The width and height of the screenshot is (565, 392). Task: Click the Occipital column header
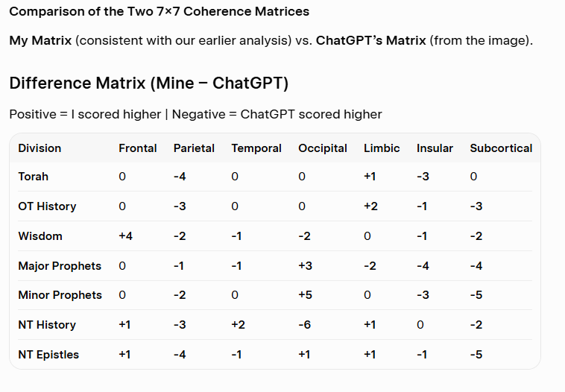(323, 148)
